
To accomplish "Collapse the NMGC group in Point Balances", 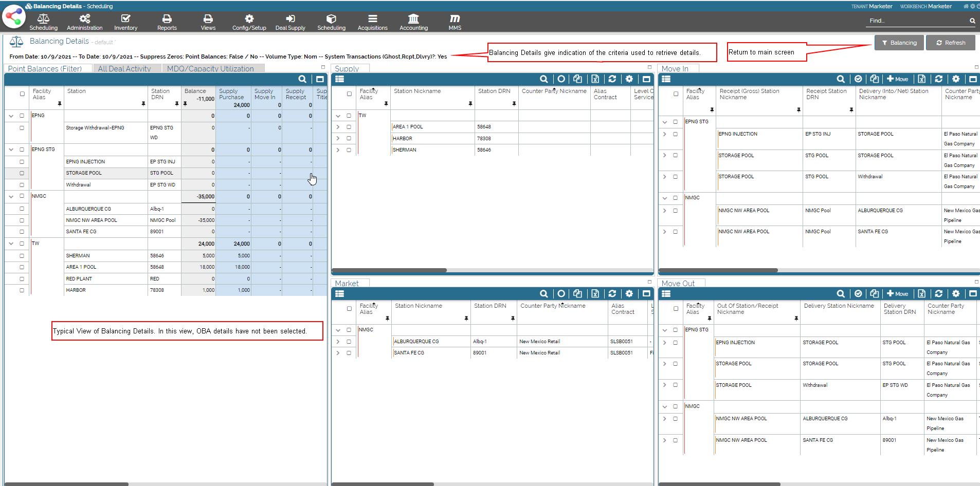I will [x=11, y=196].
